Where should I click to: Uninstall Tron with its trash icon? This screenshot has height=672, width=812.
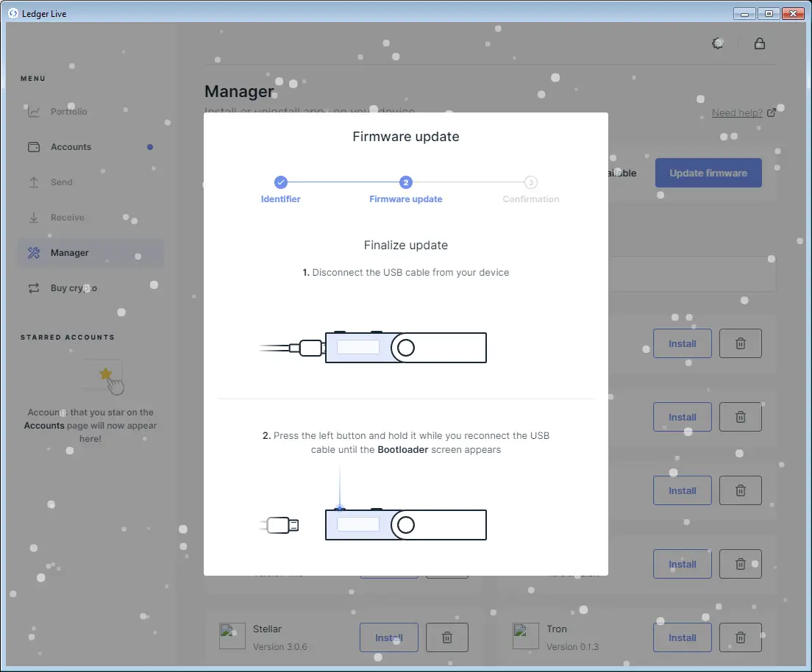coord(741,637)
